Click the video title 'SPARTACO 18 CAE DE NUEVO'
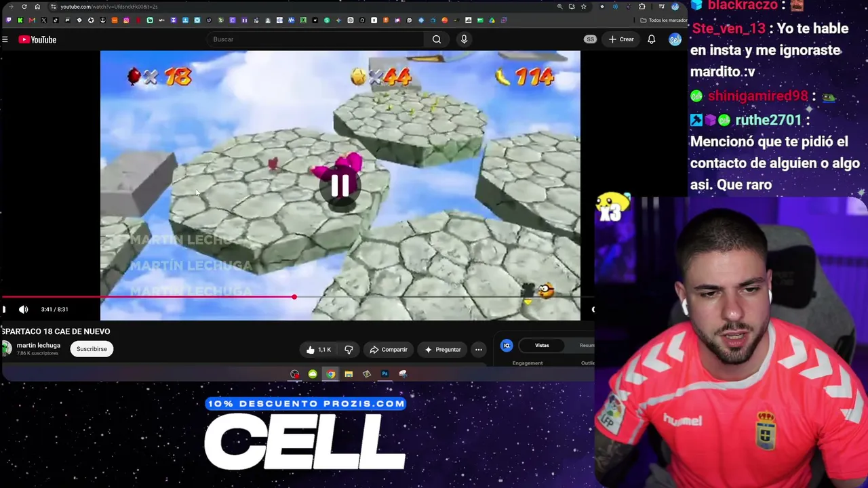 coord(56,331)
